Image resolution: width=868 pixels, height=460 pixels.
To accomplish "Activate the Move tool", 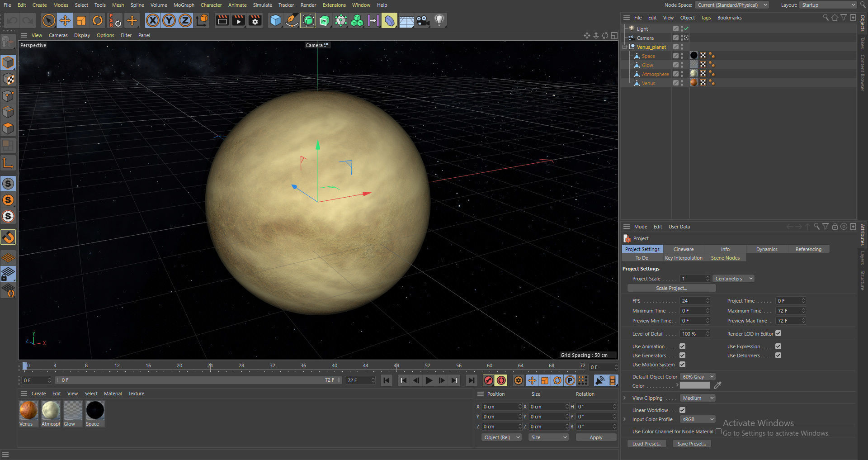I will (x=65, y=20).
